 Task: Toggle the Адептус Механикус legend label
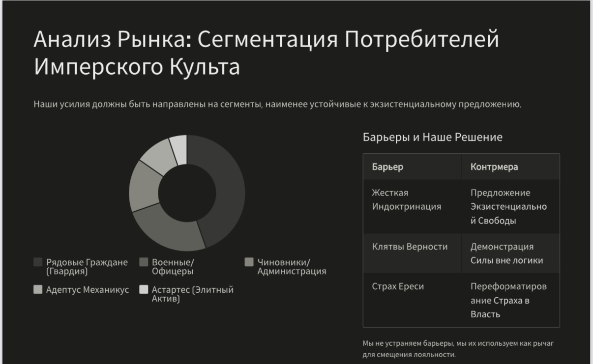87,290
